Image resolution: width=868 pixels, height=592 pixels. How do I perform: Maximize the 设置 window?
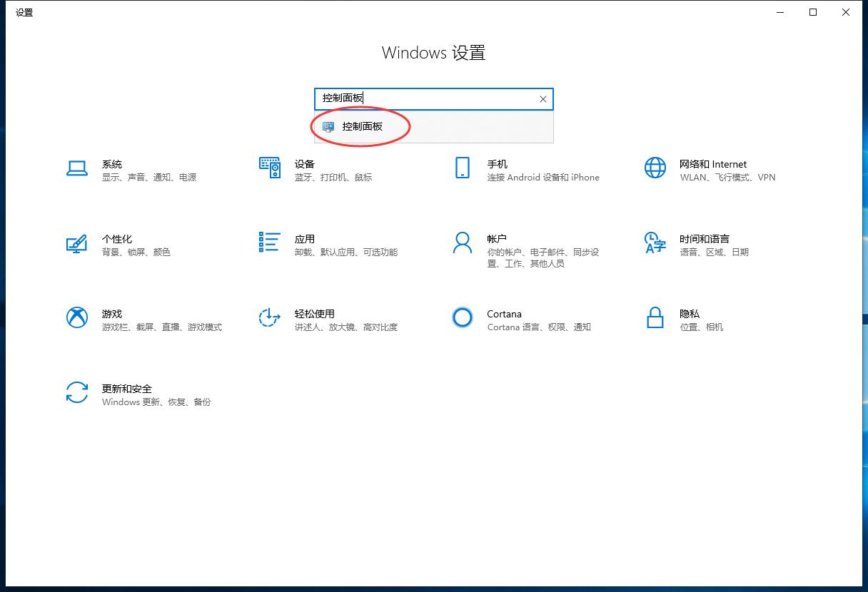(813, 12)
